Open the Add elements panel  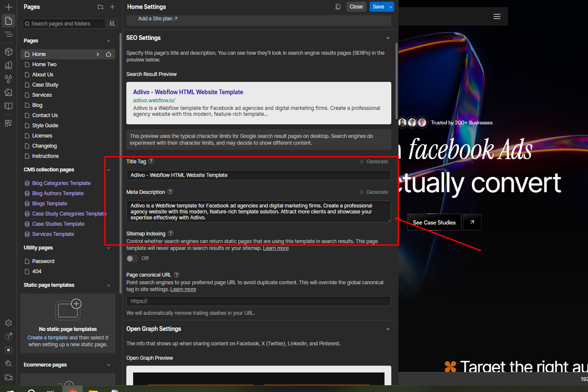(8, 7)
